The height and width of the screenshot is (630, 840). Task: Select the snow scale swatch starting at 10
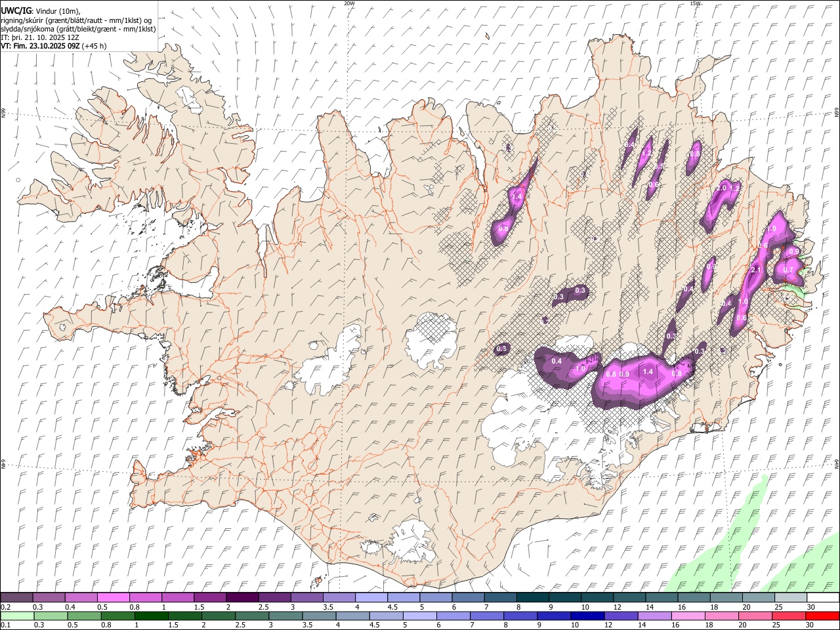tap(597, 598)
